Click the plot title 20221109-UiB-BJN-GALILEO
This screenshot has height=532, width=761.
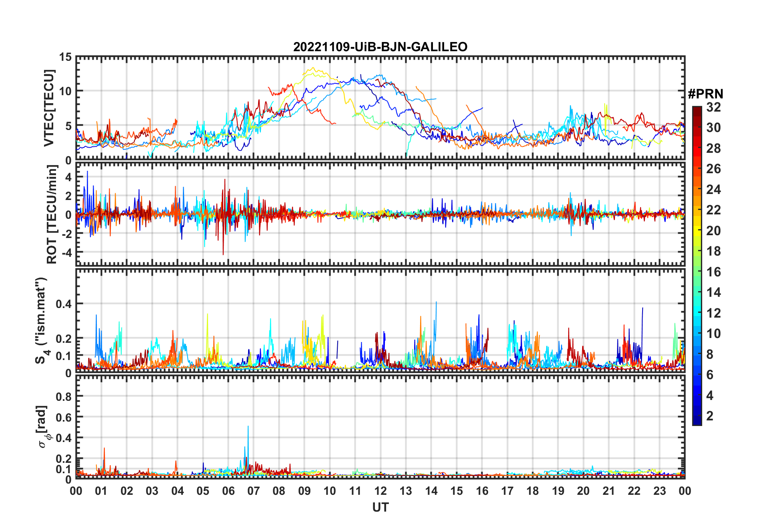click(380, 47)
